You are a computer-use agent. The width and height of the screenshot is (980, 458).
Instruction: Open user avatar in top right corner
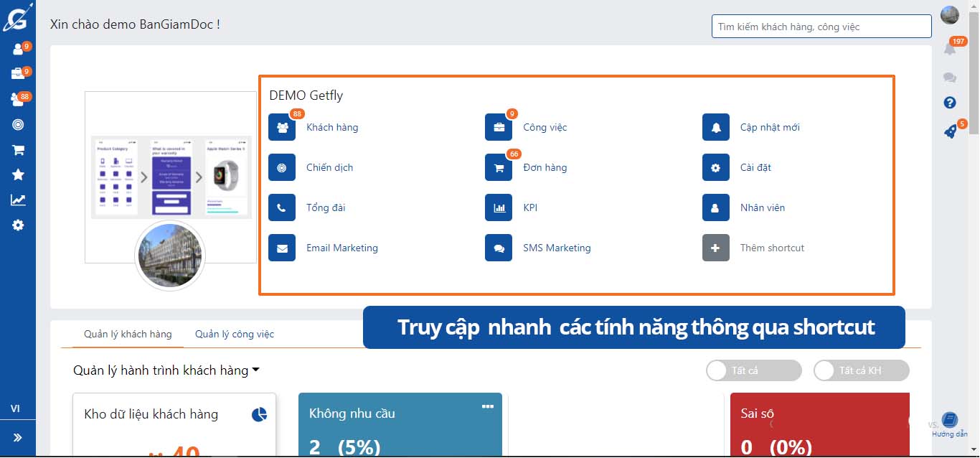950,15
